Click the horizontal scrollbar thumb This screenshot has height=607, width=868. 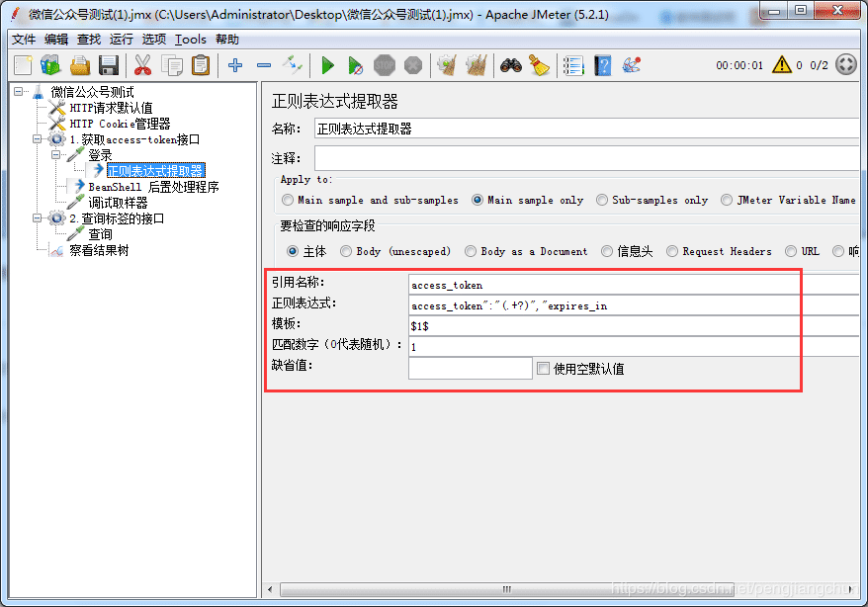(x=506, y=589)
